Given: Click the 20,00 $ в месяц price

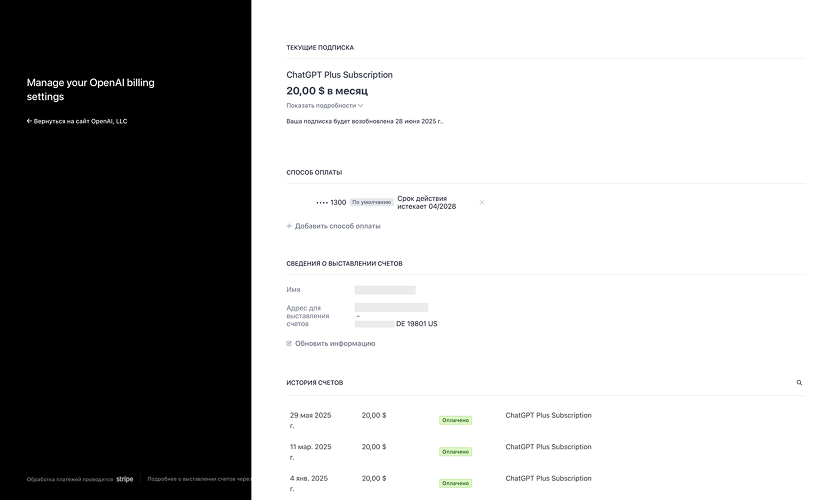Looking at the screenshot, I should click(327, 91).
